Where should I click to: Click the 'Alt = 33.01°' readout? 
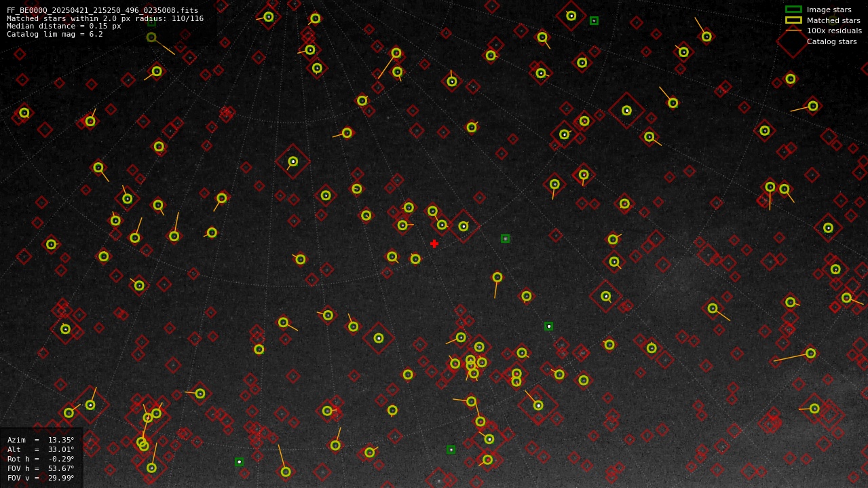coord(41,450)
